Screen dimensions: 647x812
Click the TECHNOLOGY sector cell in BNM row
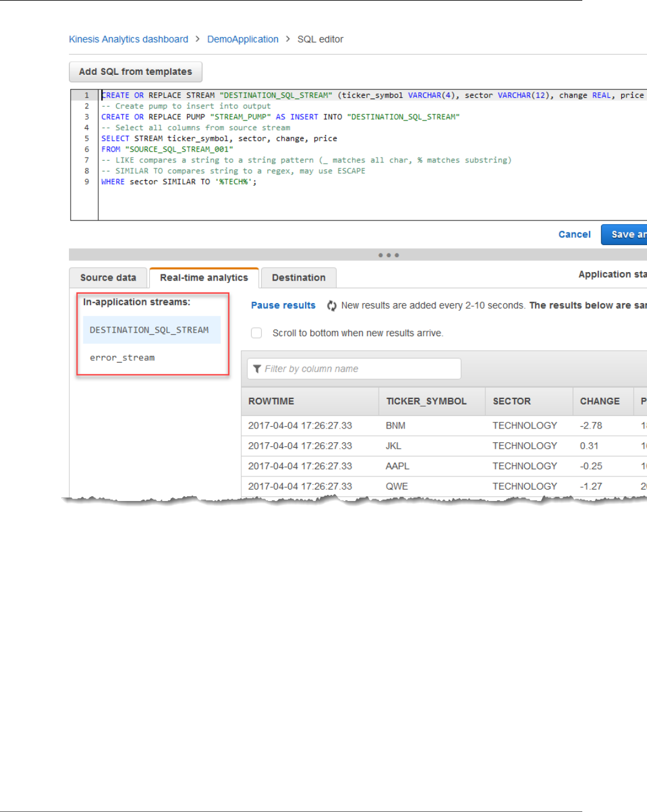(525, 425)
